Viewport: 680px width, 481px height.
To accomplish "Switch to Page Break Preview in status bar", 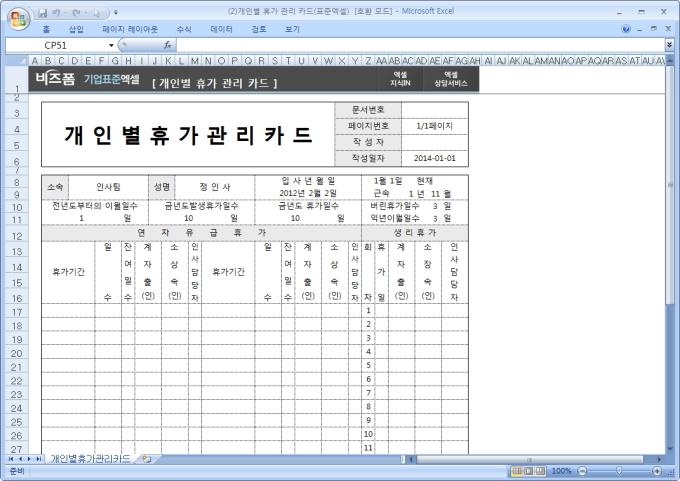I will click(x=541, y=470).
